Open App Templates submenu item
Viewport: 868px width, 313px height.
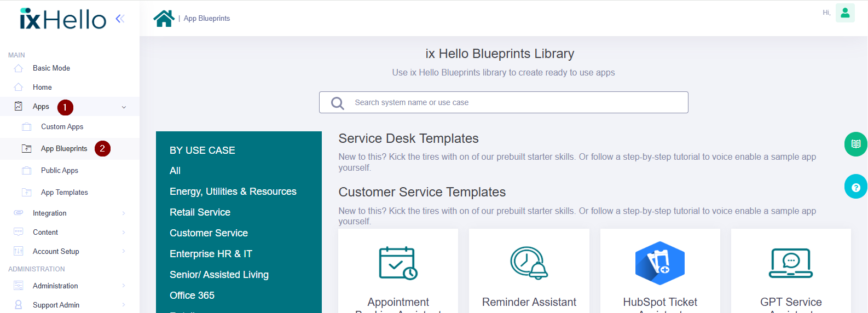tap(65, 193)
